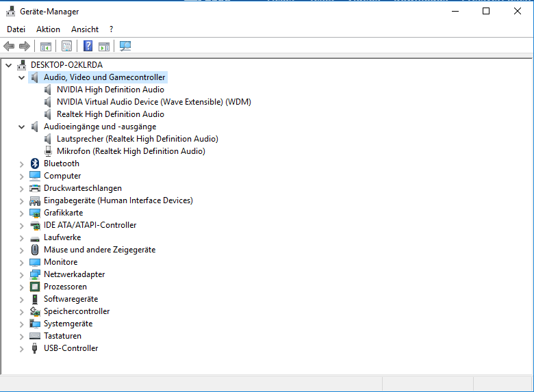Click the Mikrofon device icon
This screenshot has width=534, height=392.
point(48,151)
